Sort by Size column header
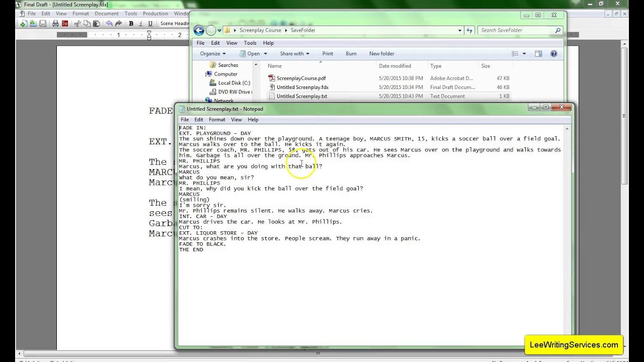 486,66
